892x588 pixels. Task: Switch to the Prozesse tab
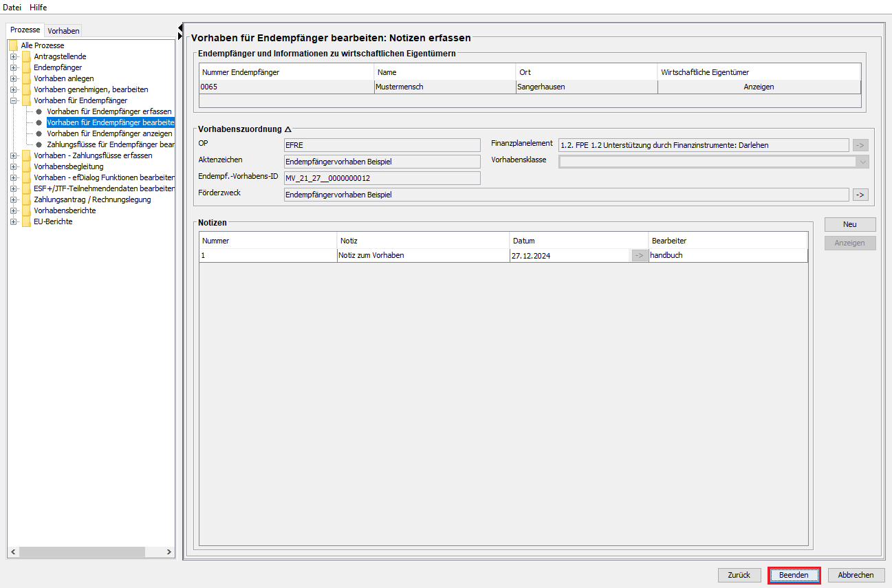coord(25,30)
